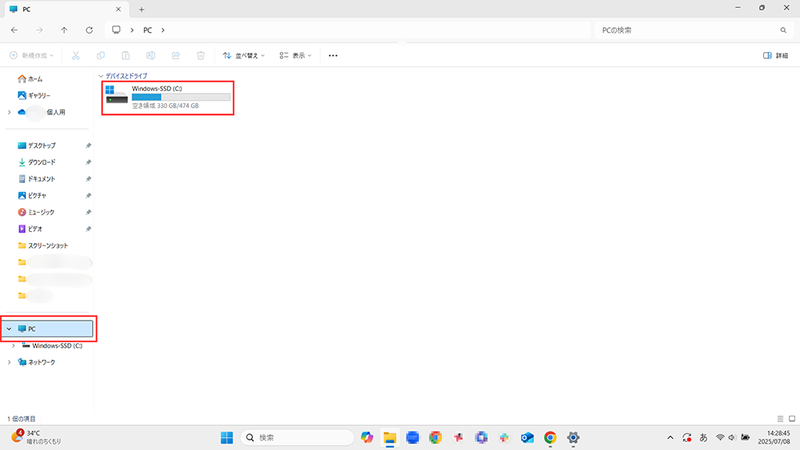Open Slack from the taskbar
This screenshot has height=450, width=800.
click(504, 437)
